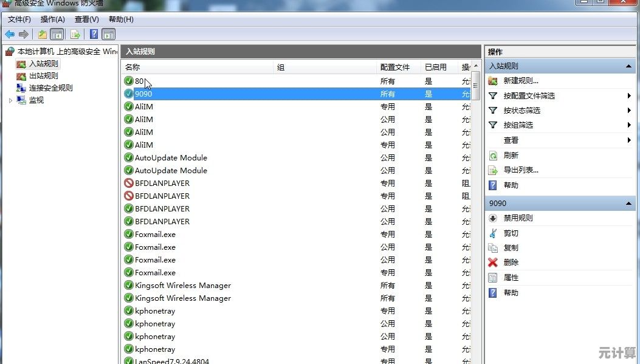The height and width of the screenshot is (364, 640).
Task: Expand the 监视 tree node arrow
Action: (10, 100)
